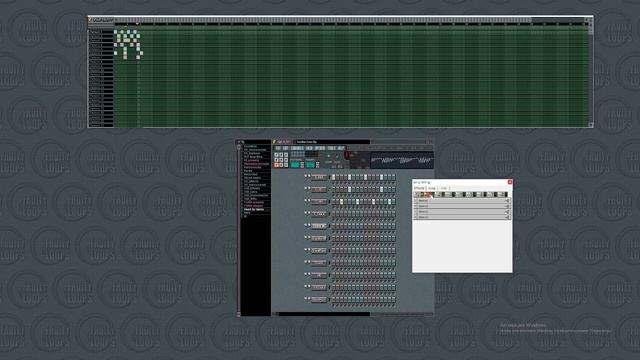The image size is (640, 360).
Task: Click the orange thumbnail in dialog image strip
Action: click(428, 194)
